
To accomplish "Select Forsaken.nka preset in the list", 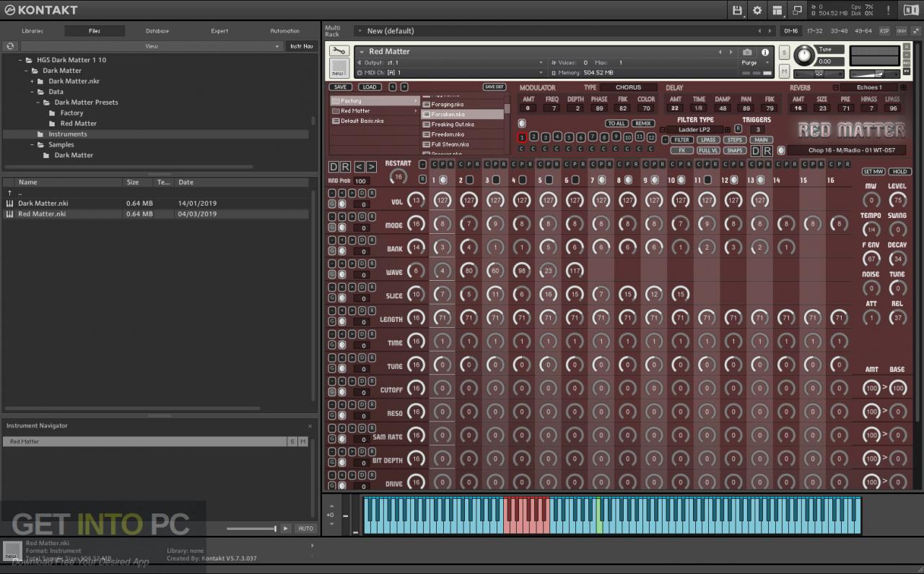I will pos(462,114).
